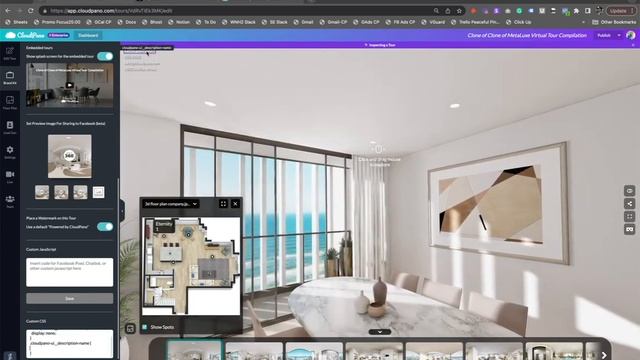This screenshot has height=360, width=640.
Task: Open the browser extensions puzzle icon
Action: [x=576, y=11]
